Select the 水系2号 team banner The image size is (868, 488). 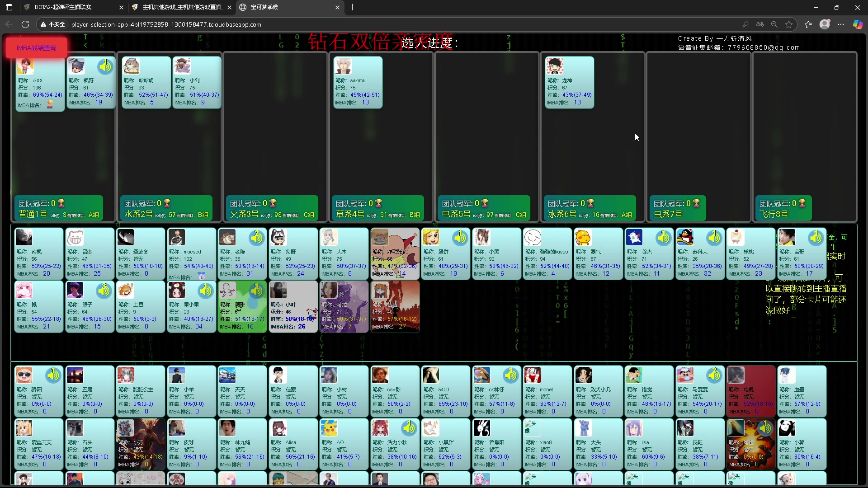(166, 209)
